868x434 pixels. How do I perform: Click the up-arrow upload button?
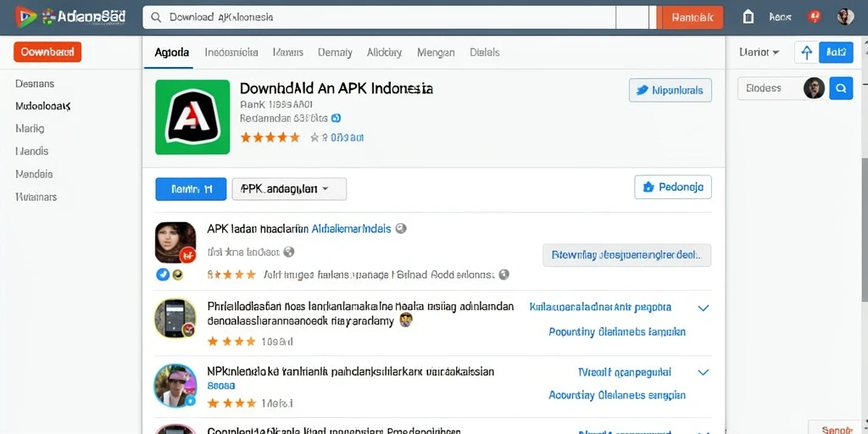tap(807, 52)
